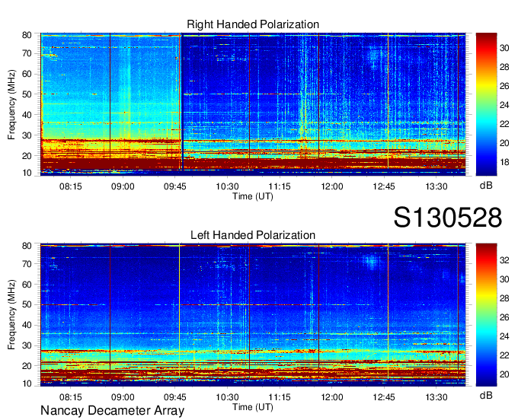Click the 'dB' label under the top color bar
Screen dimensions: 518x420
coord(486,186)
